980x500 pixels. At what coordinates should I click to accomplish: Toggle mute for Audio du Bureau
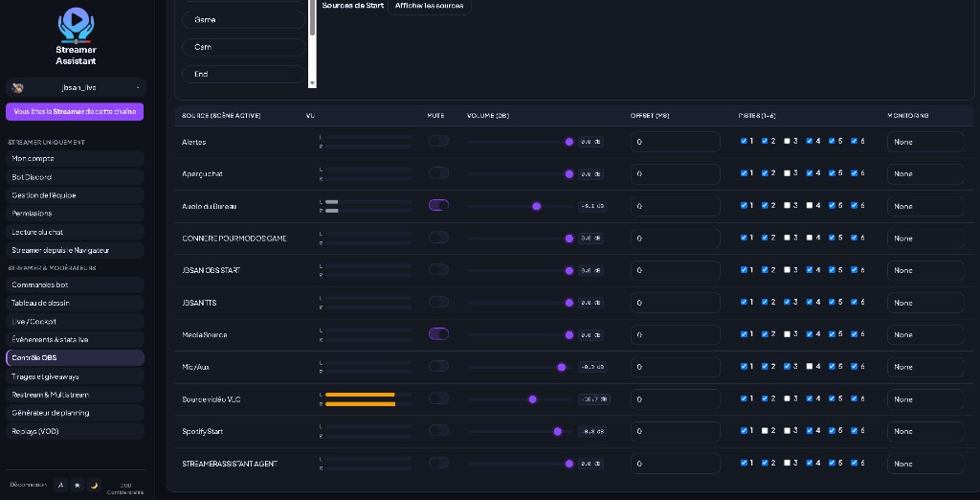[438, 205]
